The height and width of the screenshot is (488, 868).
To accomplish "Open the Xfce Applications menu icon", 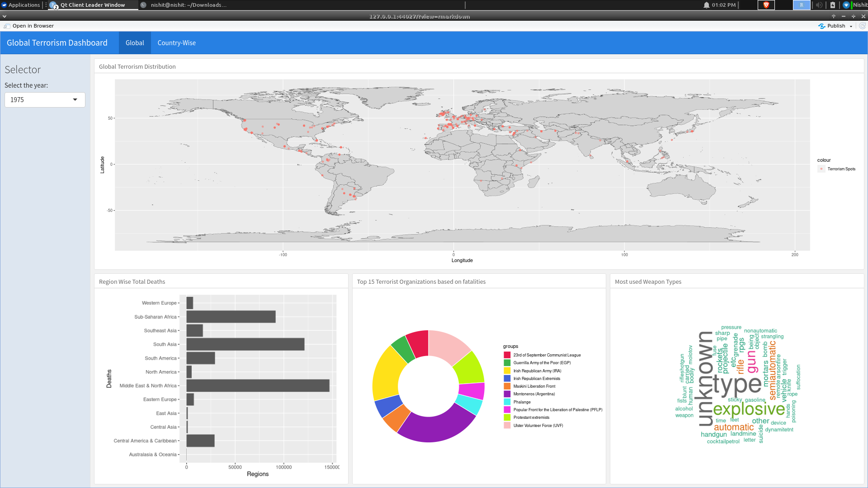I will click(4, 5).
